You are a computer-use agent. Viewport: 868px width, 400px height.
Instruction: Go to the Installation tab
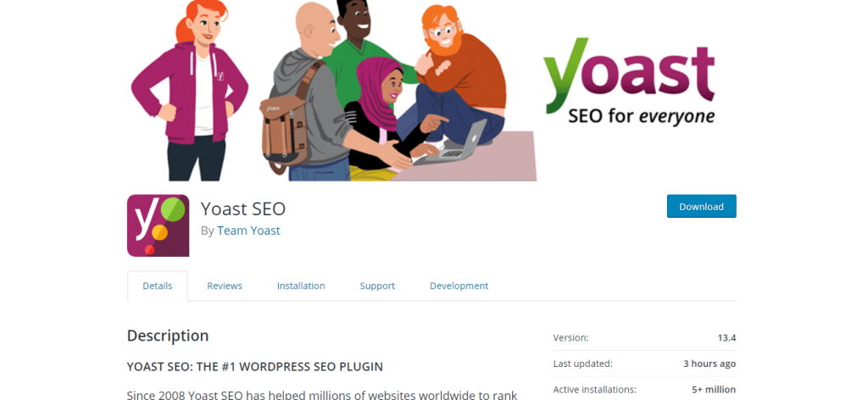click(x=301, y=286)
